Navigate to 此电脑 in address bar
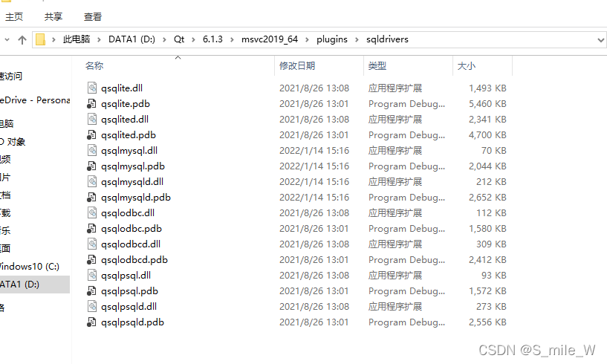Image resolution: width=607 pixels, height=364 pixels. (x=77, y=39)
